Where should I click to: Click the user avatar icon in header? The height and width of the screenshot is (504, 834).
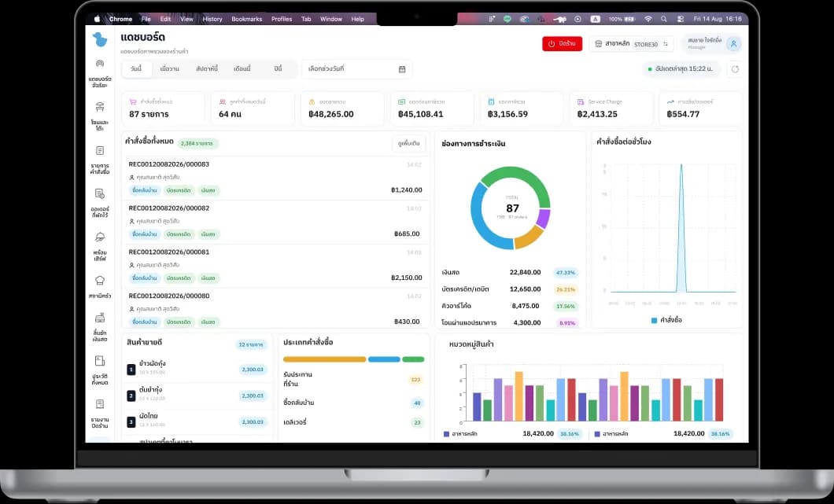pyautogui.click(x=733, y=43)
